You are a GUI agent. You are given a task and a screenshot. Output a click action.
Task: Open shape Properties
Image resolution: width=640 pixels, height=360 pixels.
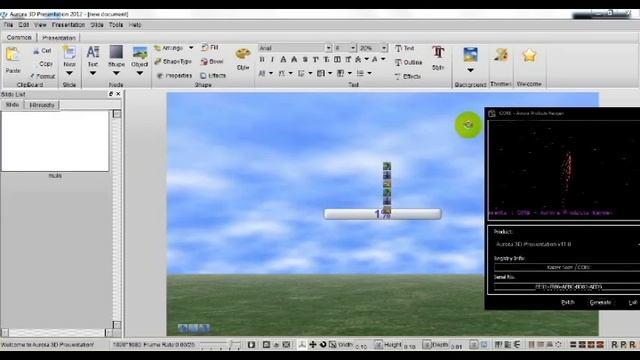(174, 76)
